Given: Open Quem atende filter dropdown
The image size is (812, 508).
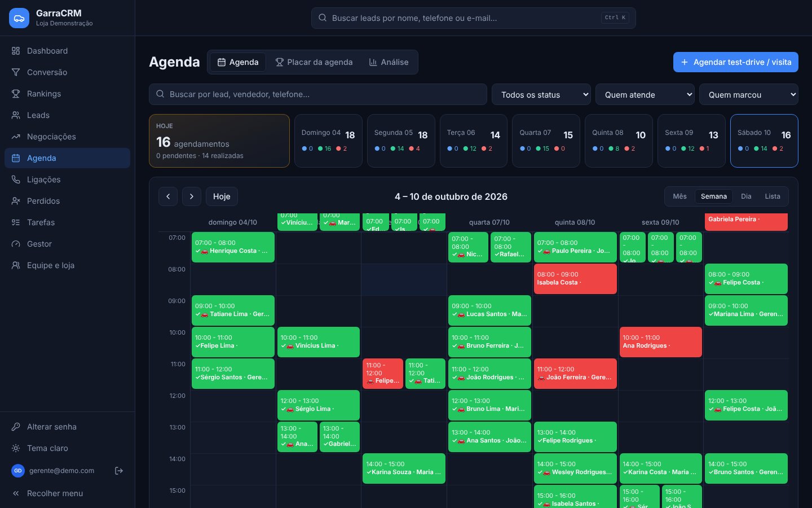Looking at the screenshot, I should (645, 95).
